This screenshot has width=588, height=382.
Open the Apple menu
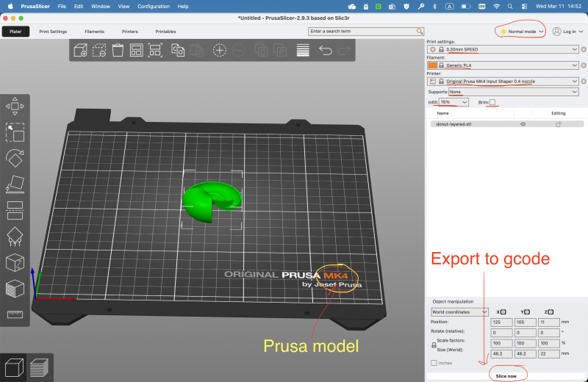point(10,7)
